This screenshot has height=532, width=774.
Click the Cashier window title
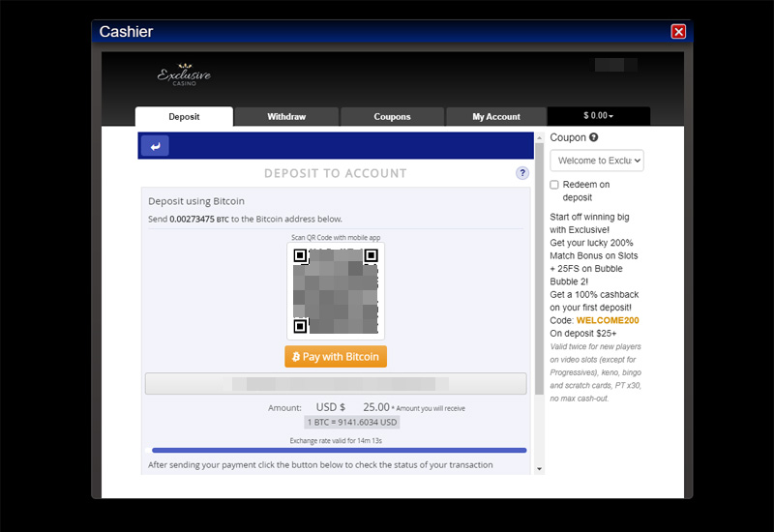tap(126, 32)
